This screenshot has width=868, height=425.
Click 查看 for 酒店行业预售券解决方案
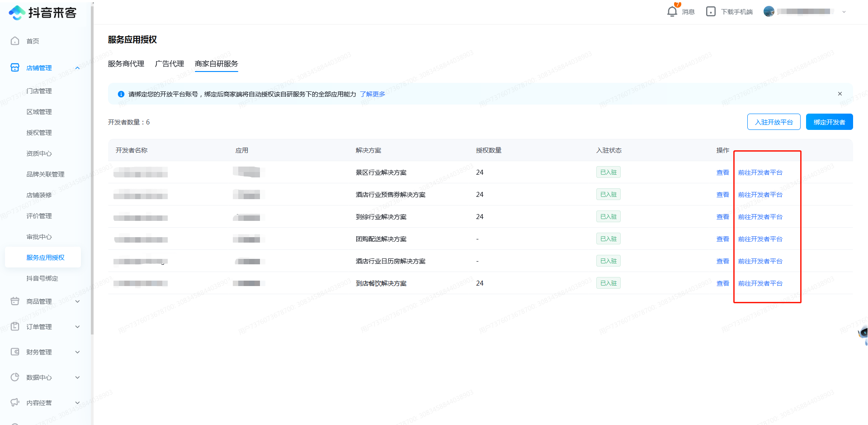pos(722,195)
